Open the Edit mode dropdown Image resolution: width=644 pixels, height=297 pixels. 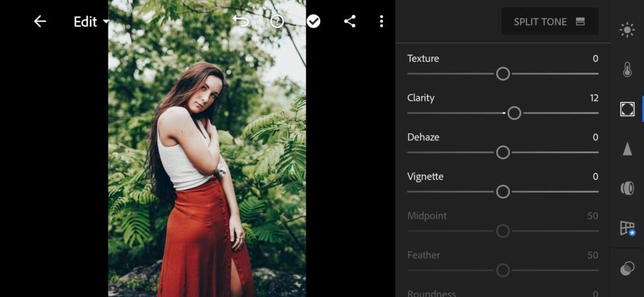[92, 22]
